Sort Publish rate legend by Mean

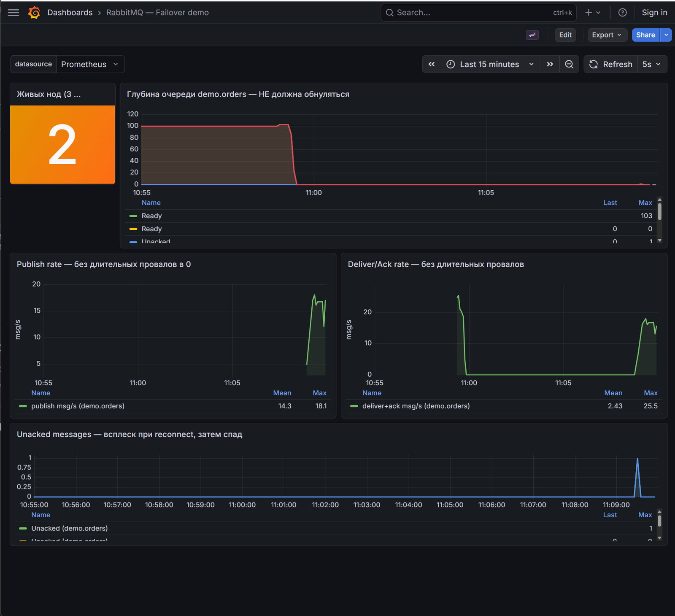(x=282, y=393)
